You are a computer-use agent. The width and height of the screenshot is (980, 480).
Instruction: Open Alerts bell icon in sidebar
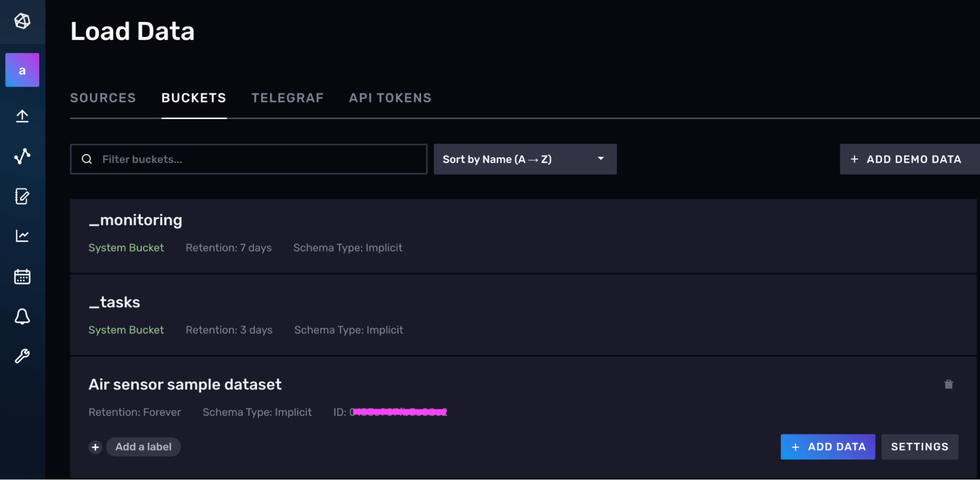click(x=22, y=317)
